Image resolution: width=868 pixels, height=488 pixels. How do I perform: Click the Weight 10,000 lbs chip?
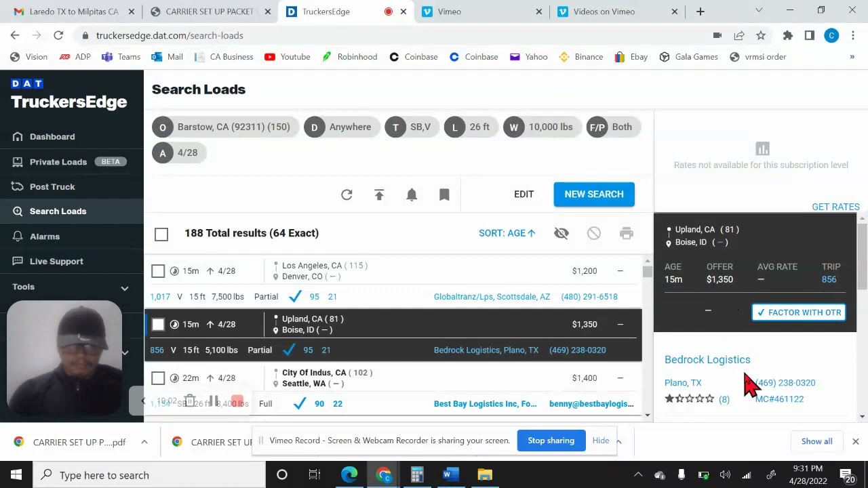(x=542, y=127)
